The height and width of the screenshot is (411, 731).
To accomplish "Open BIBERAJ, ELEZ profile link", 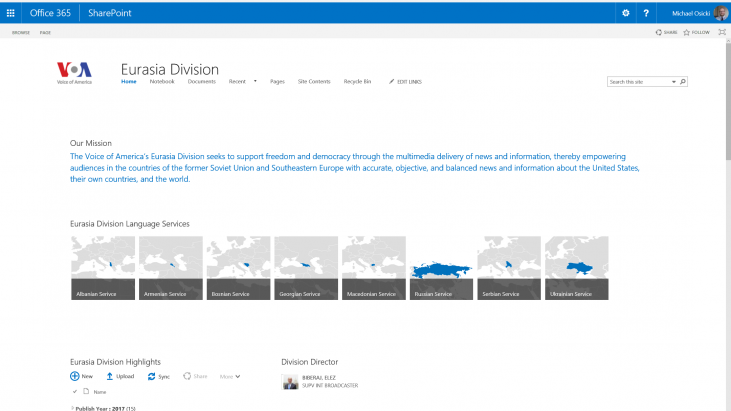I will 319,378.
